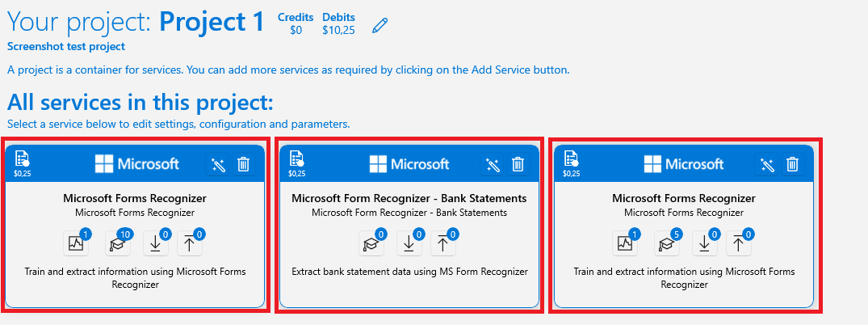868x325 pixels.
Task: Click download arrow icon on Bank Statements card
Action: pyautogui.click(x=409, y=243)
